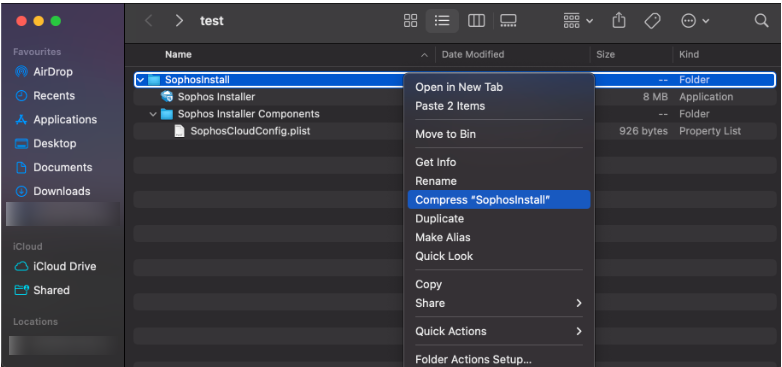782x367 pixels.
Task: Open the group-by dropdown in toolbar
Action: click(x=578, y=20)
